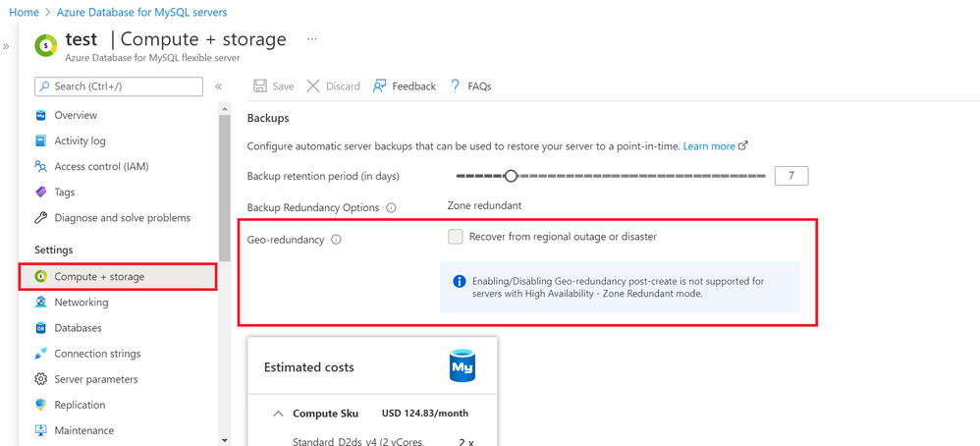This screenshot has width=980, height=446.
Task: Open the Overview sidebar icon
Action: 40,115
